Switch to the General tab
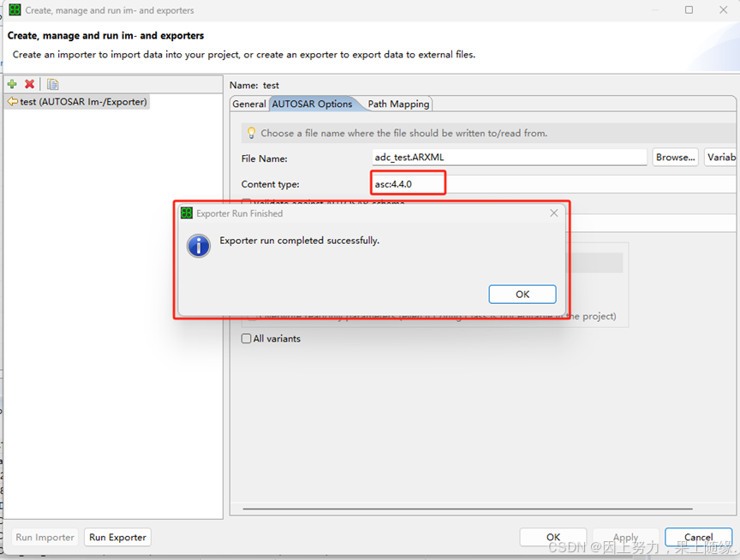Screen dimensions: 740x560 coord(249,104)
